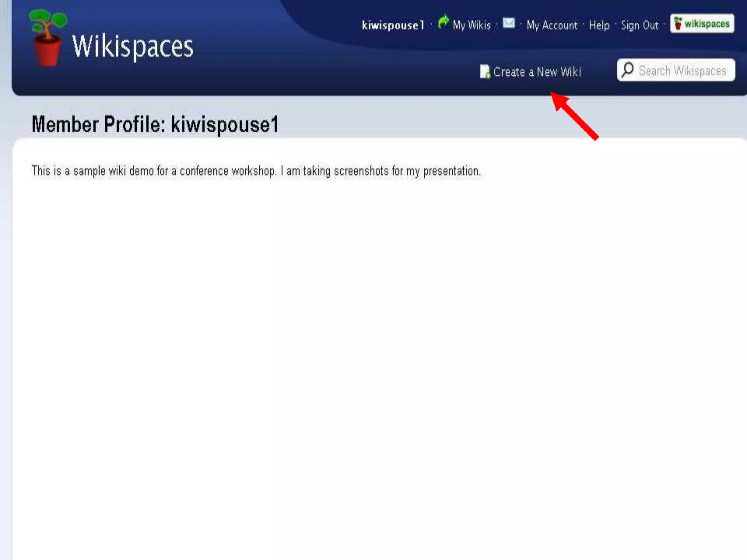Click the sample wiki demo description text

(256, 171)
